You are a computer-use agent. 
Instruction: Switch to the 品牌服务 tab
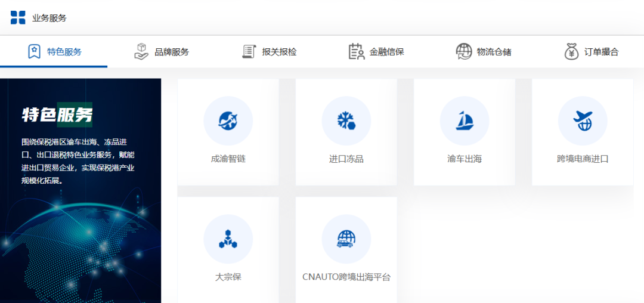[171, 52]
